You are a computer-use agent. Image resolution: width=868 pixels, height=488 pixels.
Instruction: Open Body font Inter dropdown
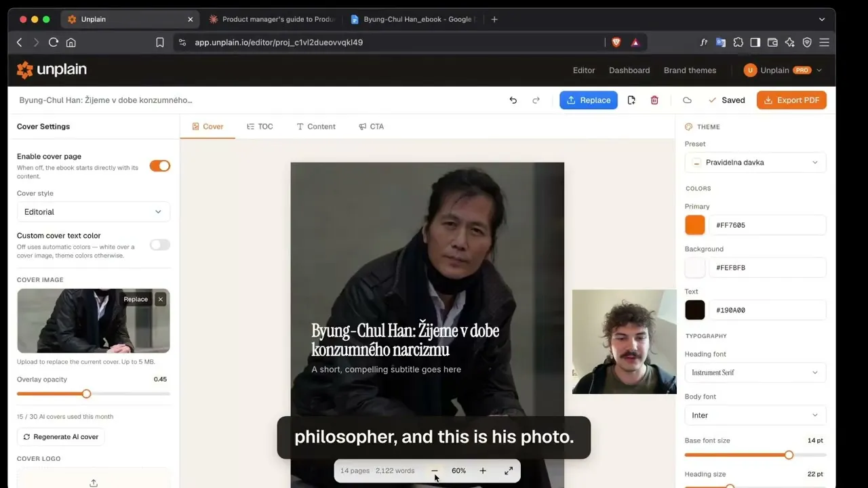[755, 415]
